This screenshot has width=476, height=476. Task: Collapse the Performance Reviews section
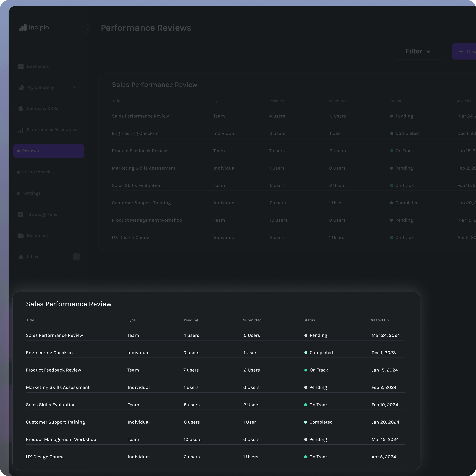click(75, 130)
